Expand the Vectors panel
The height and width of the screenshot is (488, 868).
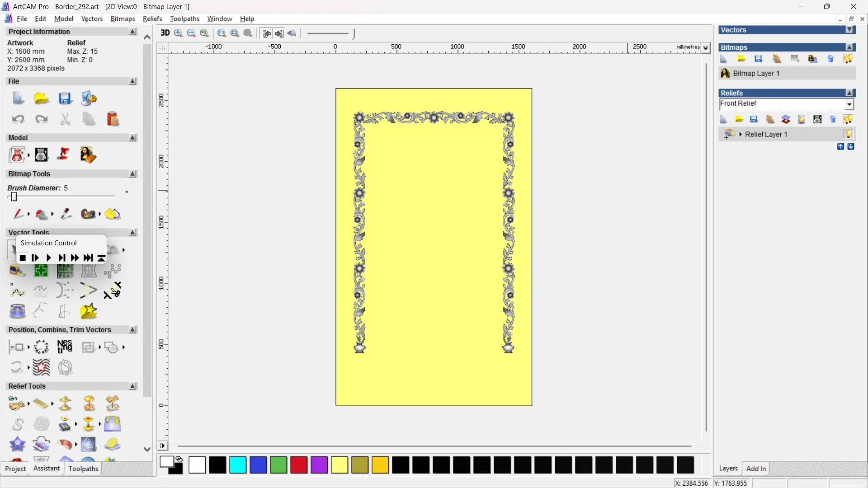point(850,30)
